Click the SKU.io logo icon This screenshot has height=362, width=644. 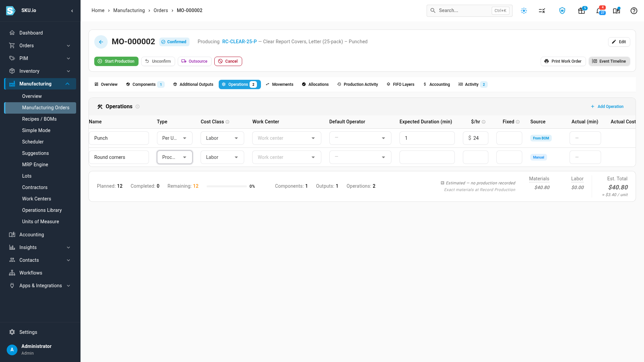point(11,11)
